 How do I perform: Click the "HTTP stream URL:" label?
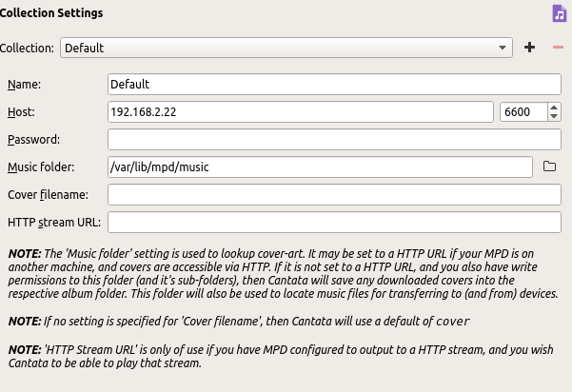click(x=53, y=223)
